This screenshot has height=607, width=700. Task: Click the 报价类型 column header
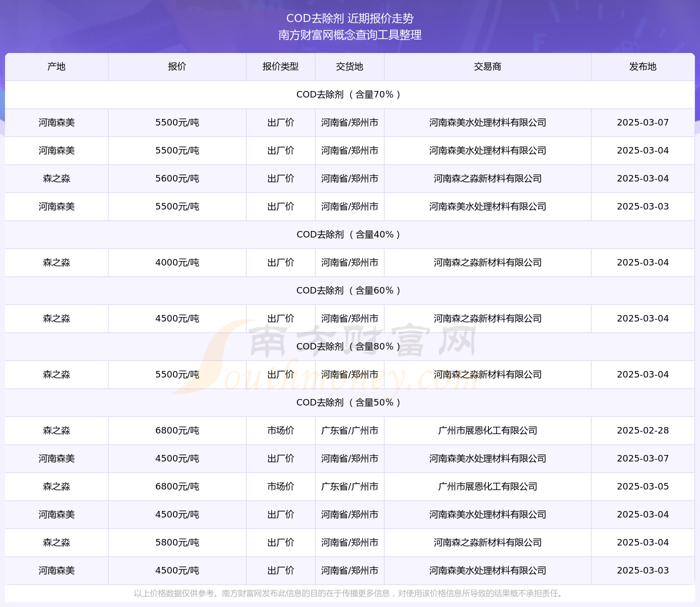coord(280,66)
